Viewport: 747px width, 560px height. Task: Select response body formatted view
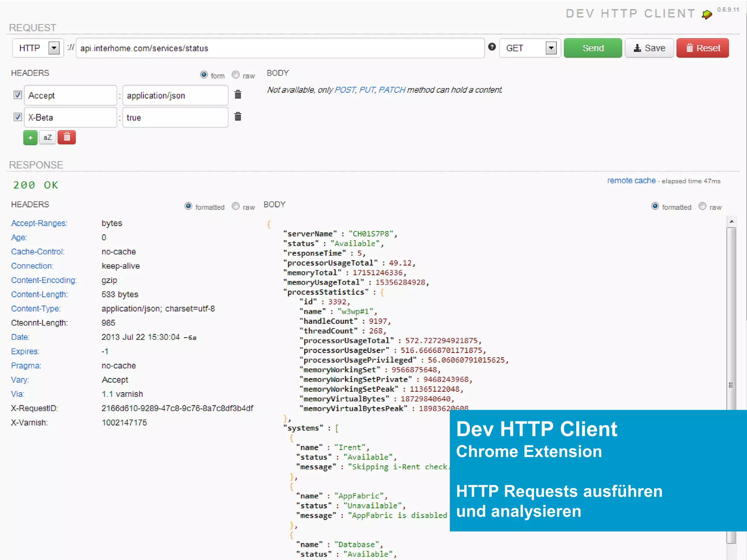[655, 206]
